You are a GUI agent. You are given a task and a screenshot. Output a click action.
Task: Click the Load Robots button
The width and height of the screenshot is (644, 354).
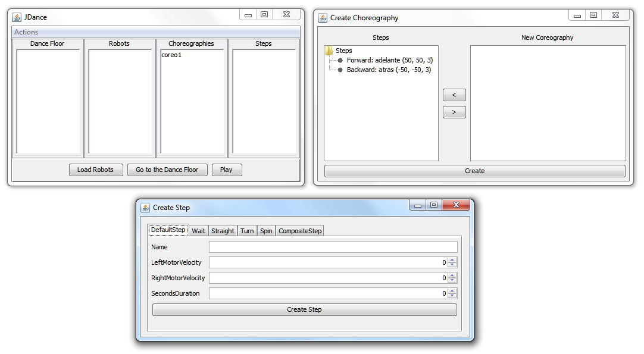click(96, 170)
